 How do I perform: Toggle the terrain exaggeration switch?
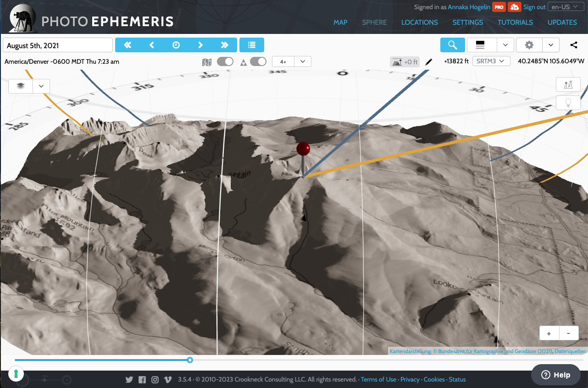tap(258, 61)
